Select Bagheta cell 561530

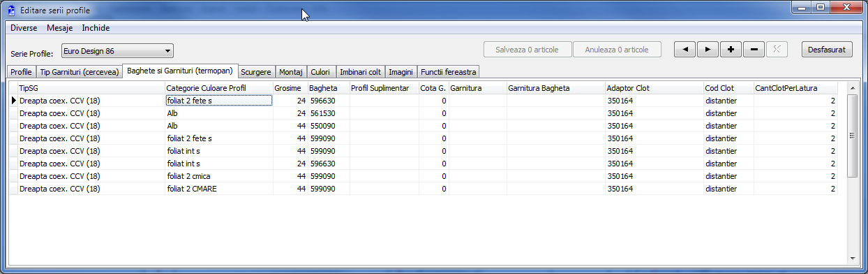(329, 113)
